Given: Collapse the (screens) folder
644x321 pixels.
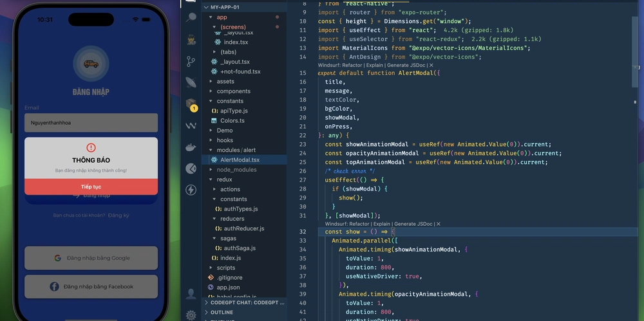Looking at the screenshot, I should tap(233, 27).
